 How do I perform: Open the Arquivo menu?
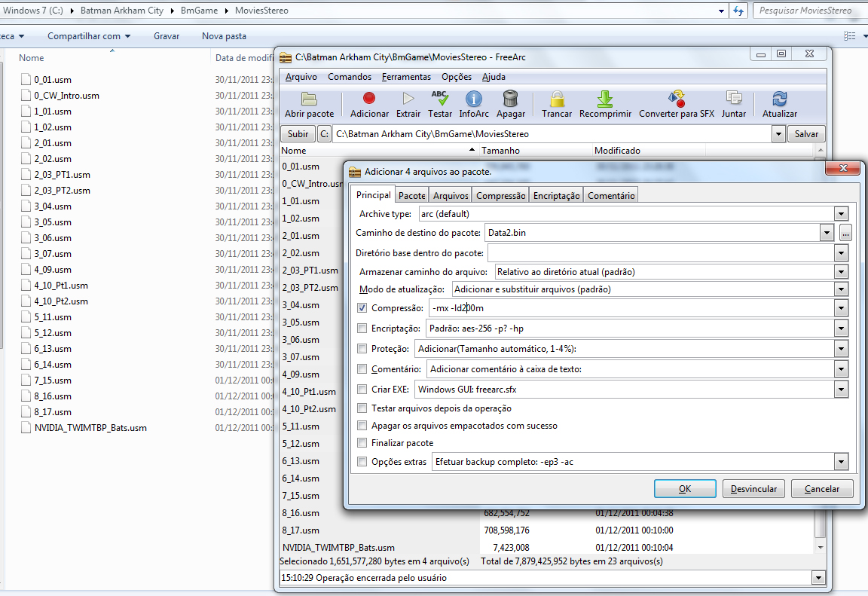point(301,77)
